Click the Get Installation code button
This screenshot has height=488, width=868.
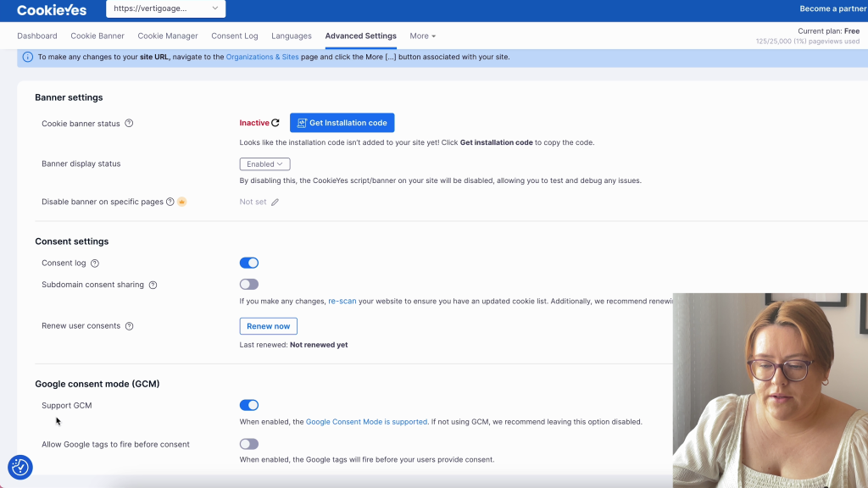click(342, 123)
